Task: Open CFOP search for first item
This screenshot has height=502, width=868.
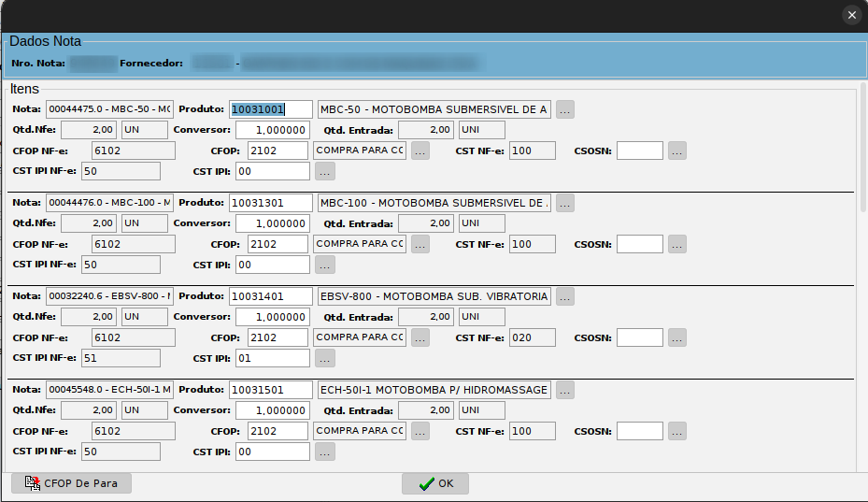Action: point(420,151)
